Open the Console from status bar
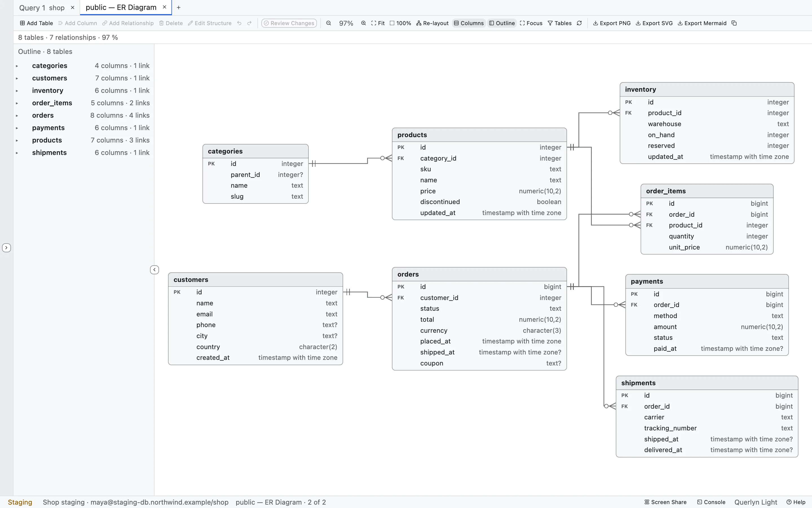This screenshot has width=812, height=508. [x=711, y=502]
